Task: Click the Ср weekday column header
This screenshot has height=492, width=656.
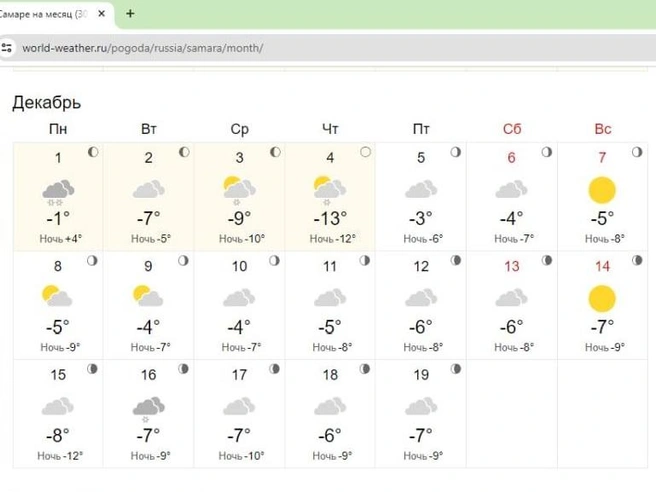Action: click(x=239, y=129)
